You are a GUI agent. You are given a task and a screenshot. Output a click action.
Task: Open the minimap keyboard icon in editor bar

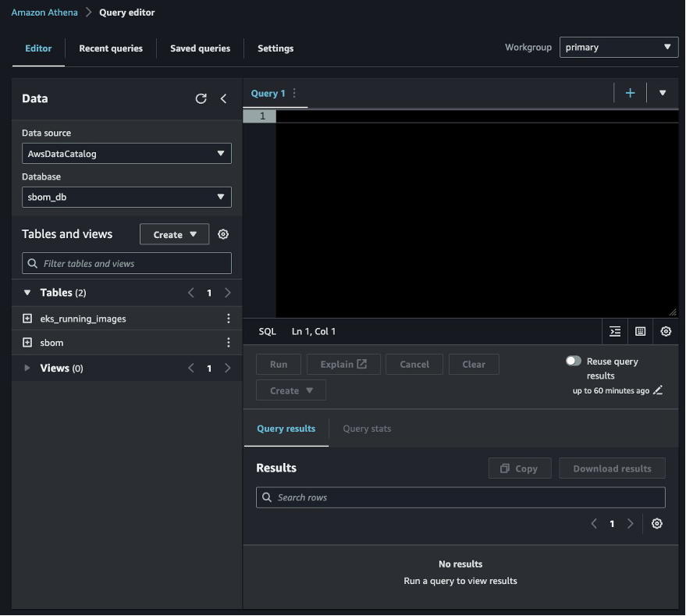pyautogui.click(x=640, y=331)
